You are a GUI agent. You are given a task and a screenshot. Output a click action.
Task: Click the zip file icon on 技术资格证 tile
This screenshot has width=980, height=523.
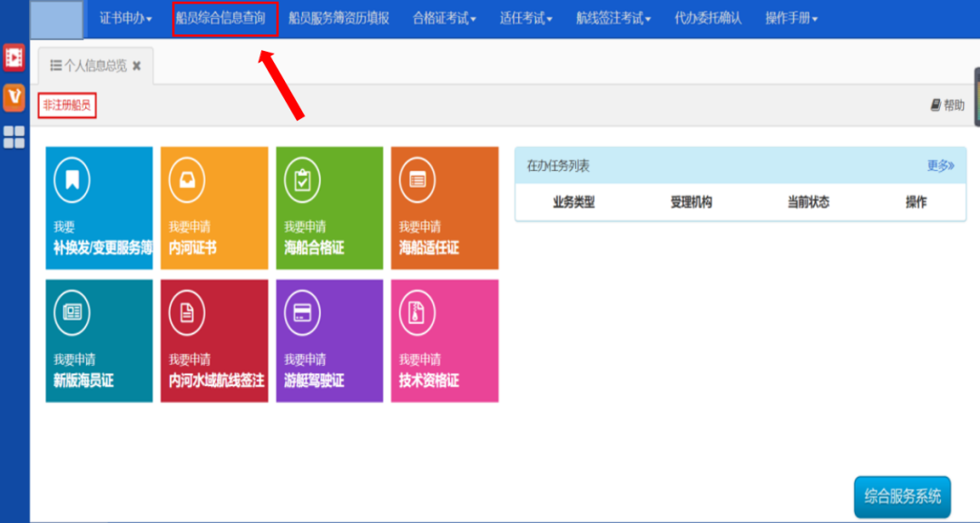(x=417, y=312)
